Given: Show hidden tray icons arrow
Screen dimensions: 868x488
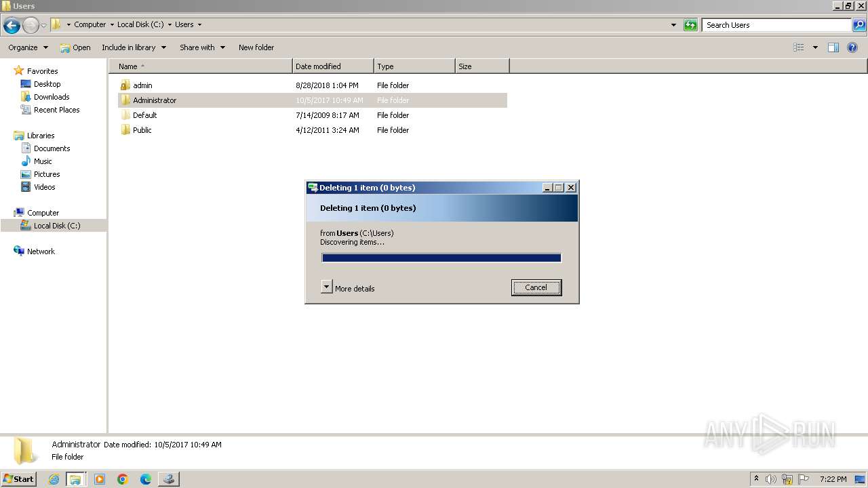Looking at the screenshot, I should click(x=756, y=479).
